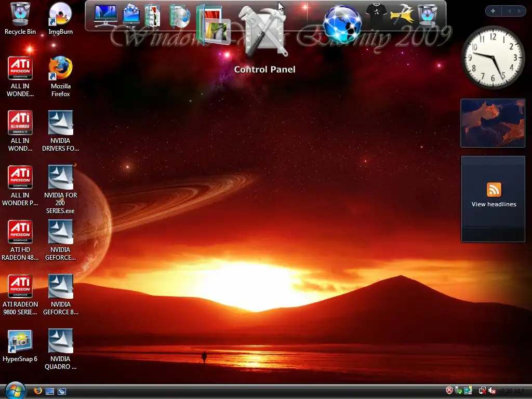Launch the ImgBurn desktop shortcut
This screenshot has width=532, height=399.
[x=60, y=18]
